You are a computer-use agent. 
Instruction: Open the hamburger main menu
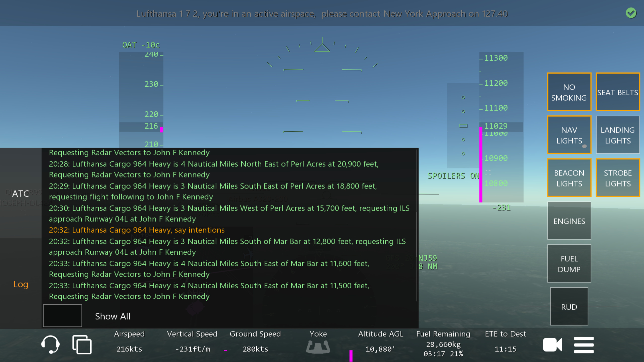pos(584,345)
